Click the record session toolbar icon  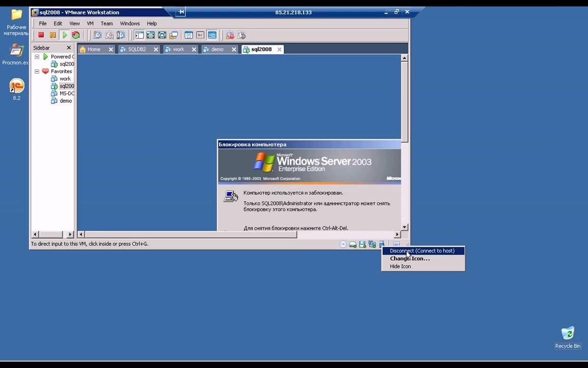point(230,35)
